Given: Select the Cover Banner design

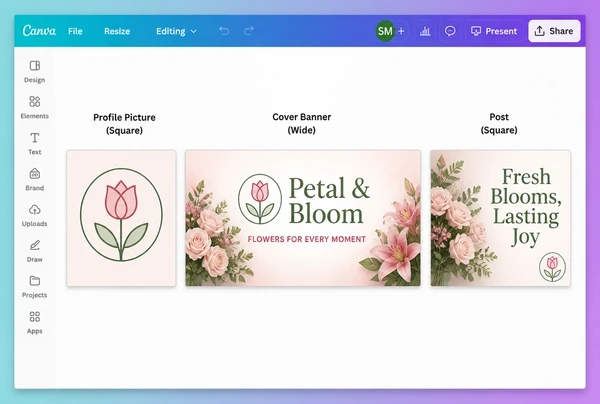Looking at the screenshot, I should [303, 218].
